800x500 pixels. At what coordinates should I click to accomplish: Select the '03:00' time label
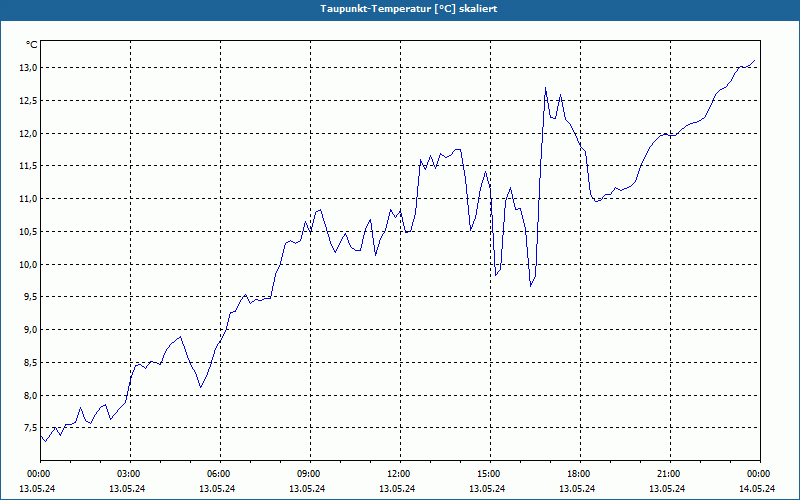(x=128, y=474)
